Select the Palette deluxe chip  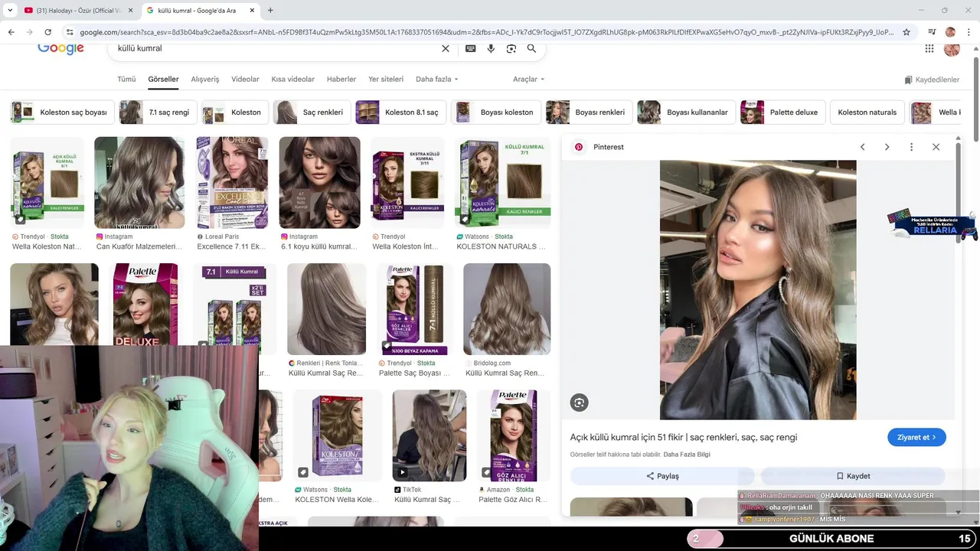[x=782, y=112]
